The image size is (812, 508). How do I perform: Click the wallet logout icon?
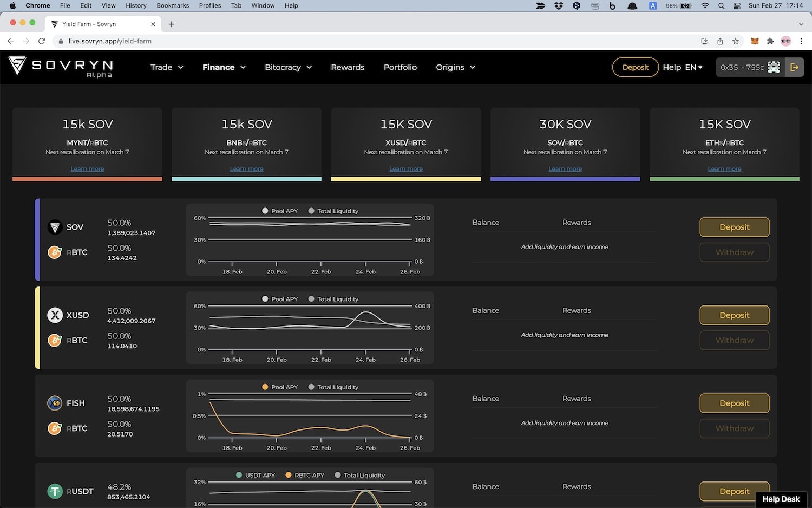794,67
